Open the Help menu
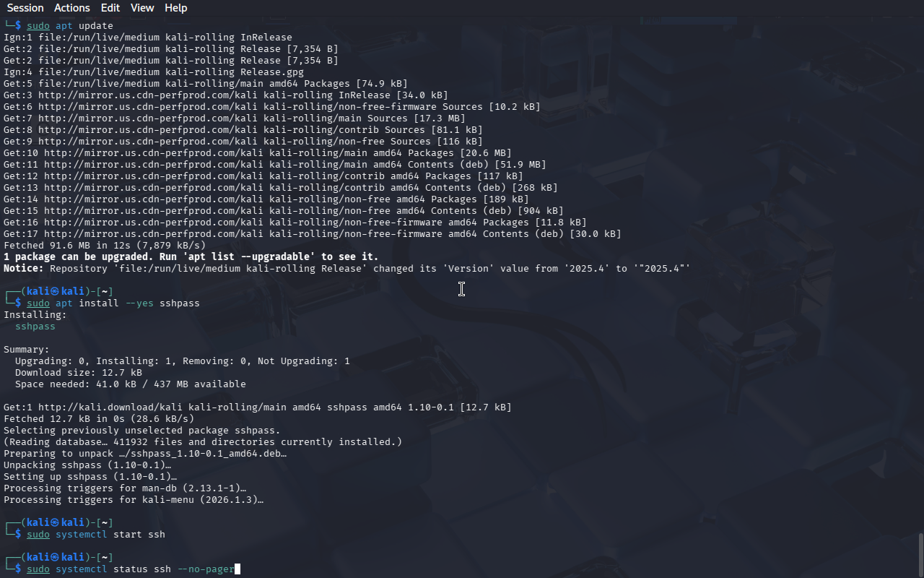This screenshot has width=924, height=578. click(176, 8)
